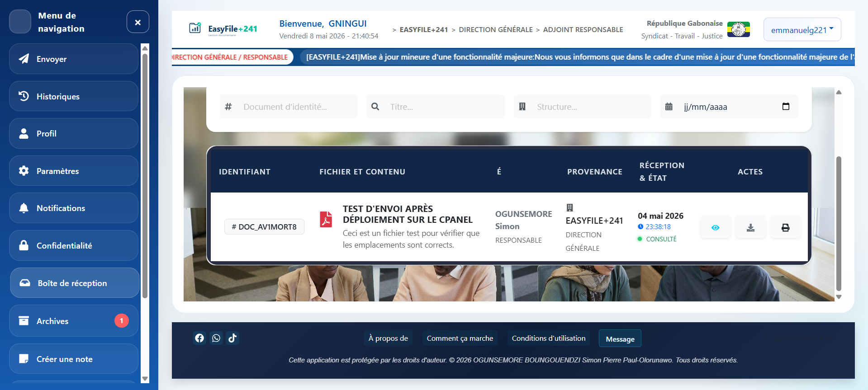This screenshot has height=390, width=868.
Task: Download DOC_AV1MORT8 with download button
Action: coord(750,227)
